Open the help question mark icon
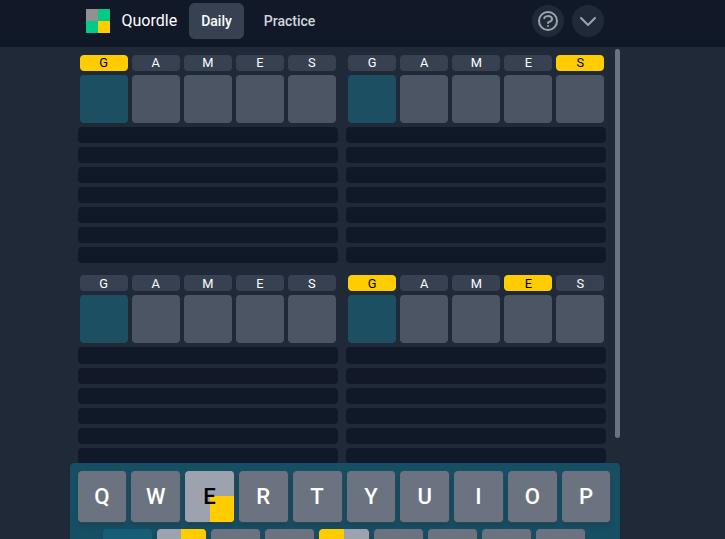The image size is (725, 539). click(547, 21)
